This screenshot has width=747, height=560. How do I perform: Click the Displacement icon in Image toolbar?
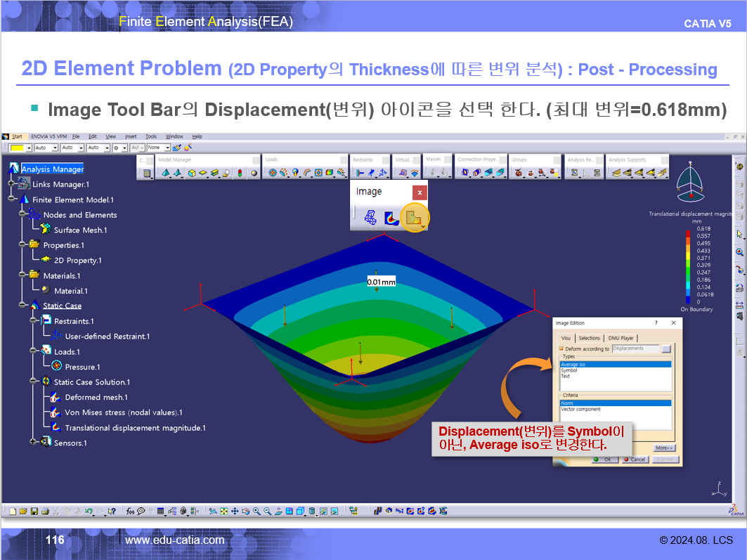click(x=414, y=219)
